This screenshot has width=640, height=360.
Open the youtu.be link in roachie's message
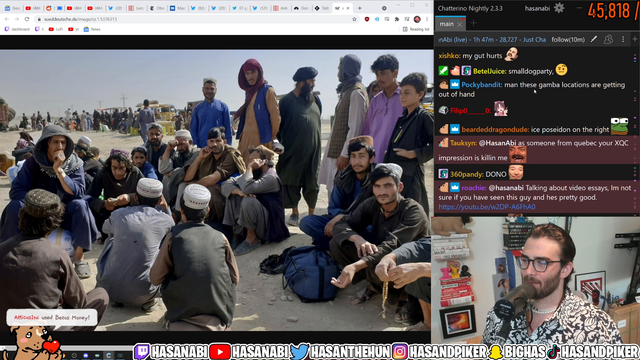[487, 207]
